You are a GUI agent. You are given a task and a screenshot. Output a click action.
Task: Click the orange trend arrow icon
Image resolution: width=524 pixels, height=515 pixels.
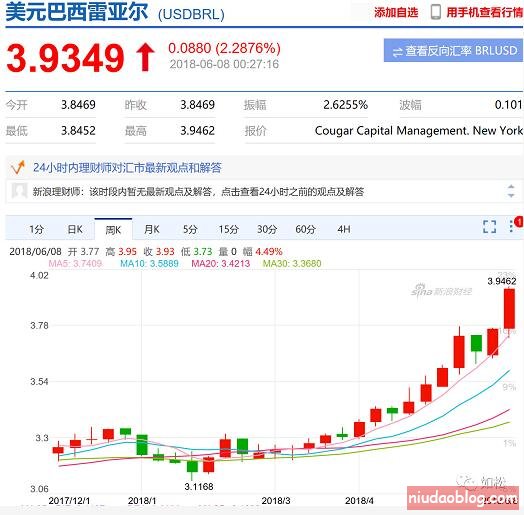tap(17, 167)
